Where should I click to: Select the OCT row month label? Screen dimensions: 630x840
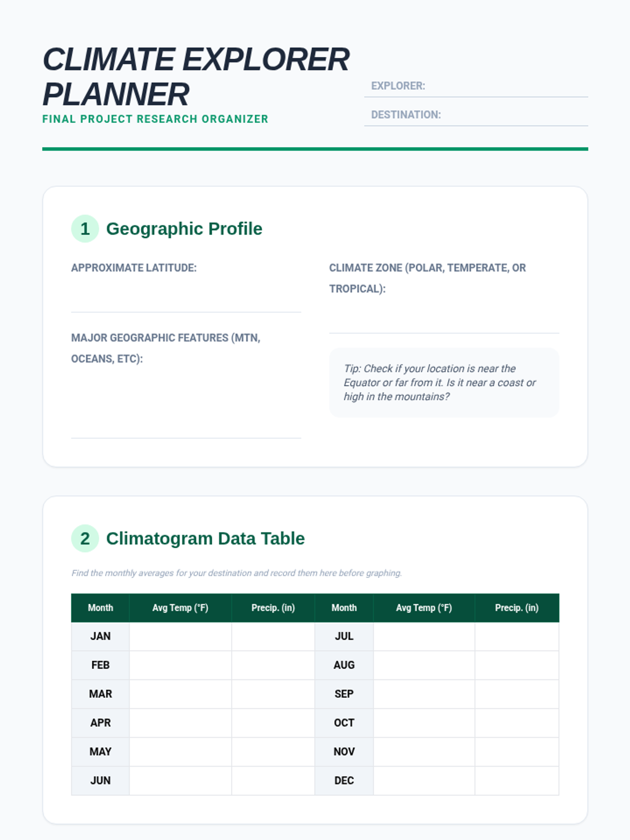point(344,723)
